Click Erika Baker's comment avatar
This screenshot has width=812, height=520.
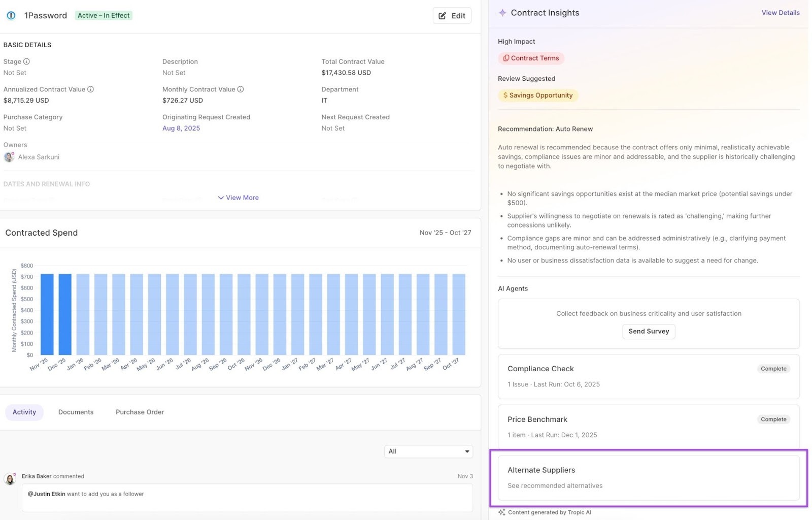[10, 479]
